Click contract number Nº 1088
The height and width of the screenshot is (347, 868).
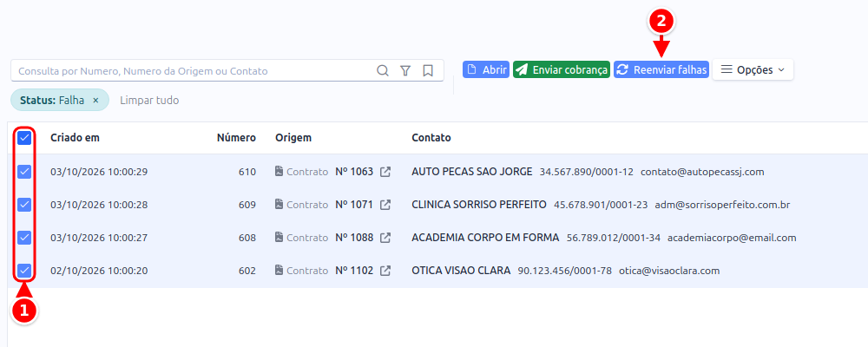(354, 238)
